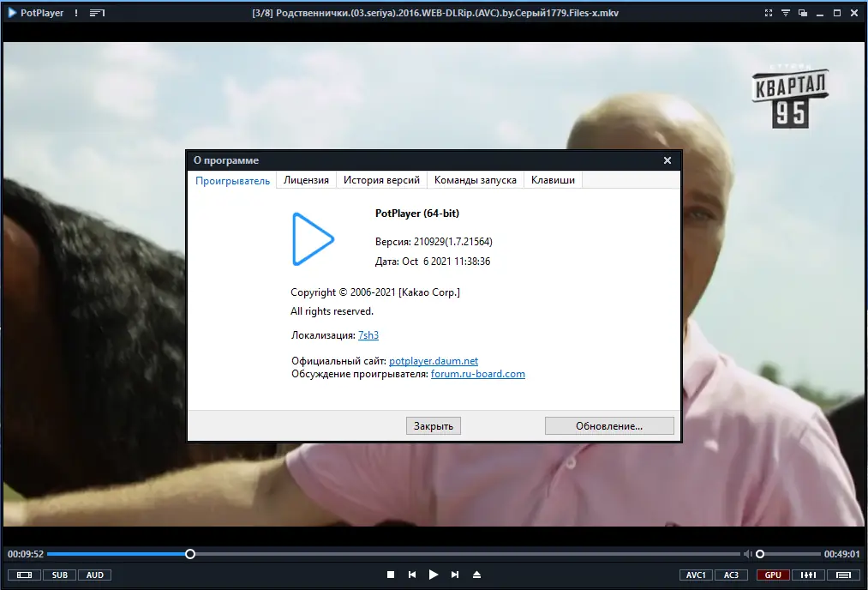The height and width of the screenshot is (590, 868).
Task: Click the eject/open file button
Action: point(476,575)
